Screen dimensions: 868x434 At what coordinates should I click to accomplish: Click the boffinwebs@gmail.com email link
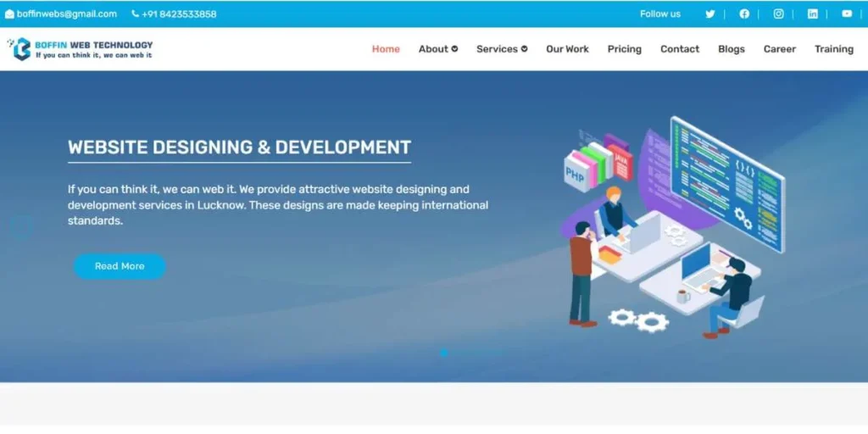tap(67, 14)
